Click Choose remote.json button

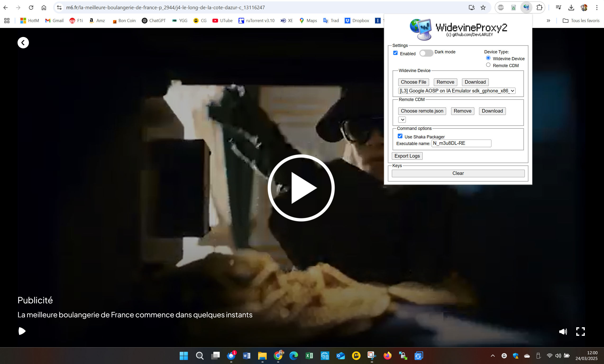(x=422, y=111)
